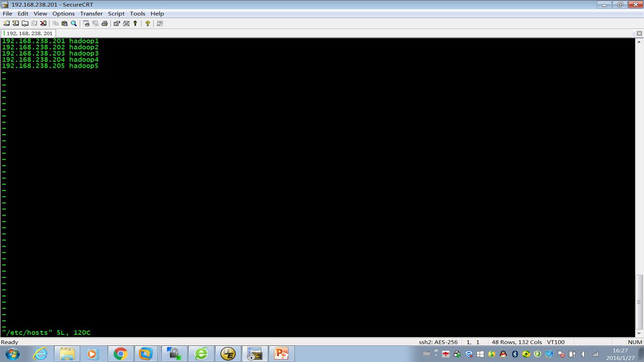Image resolution: width=644 pixels, height=362 pixels.
Task: Click the Disconnect icon with red X
Action: 43,23
